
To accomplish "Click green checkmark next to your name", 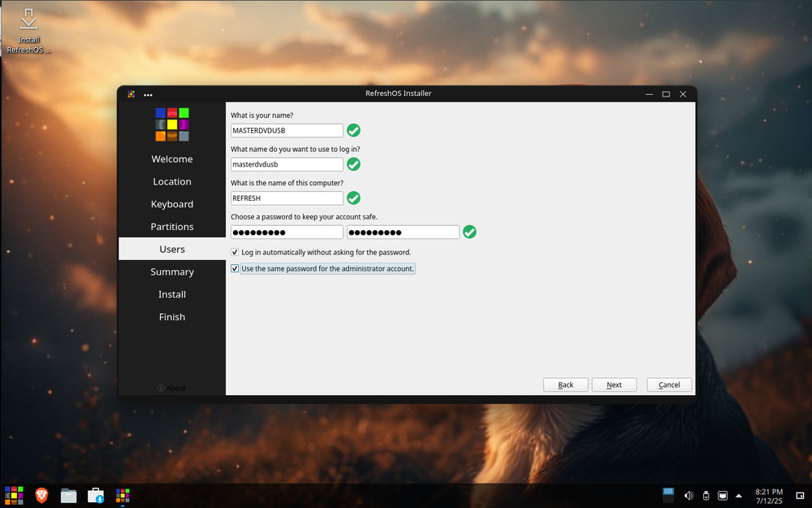I will click(x=354, y=130).
